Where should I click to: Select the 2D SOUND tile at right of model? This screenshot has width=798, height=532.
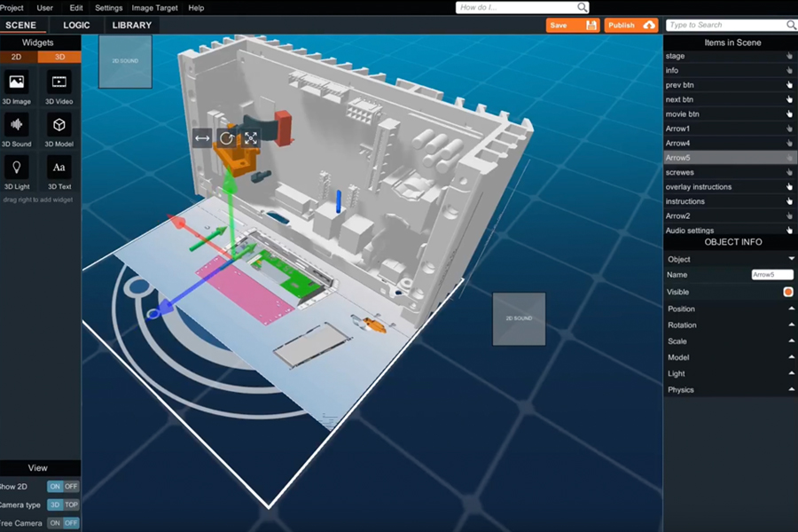tap(519, 318)
